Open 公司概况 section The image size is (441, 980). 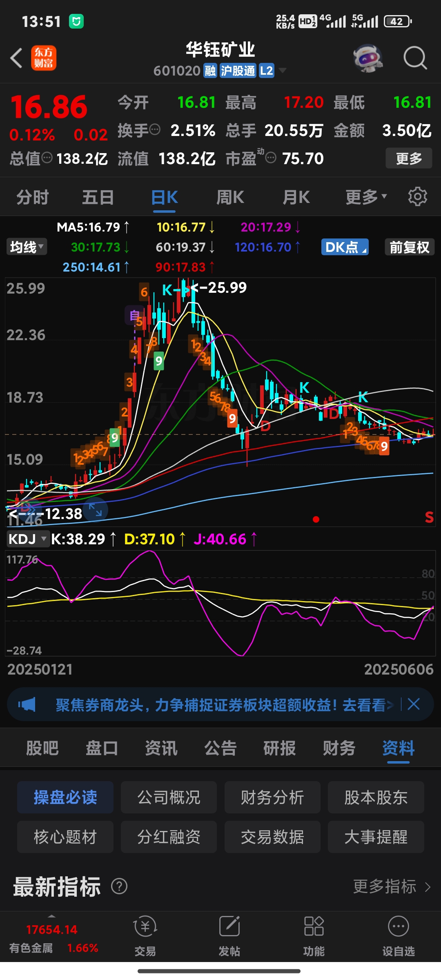169,797
